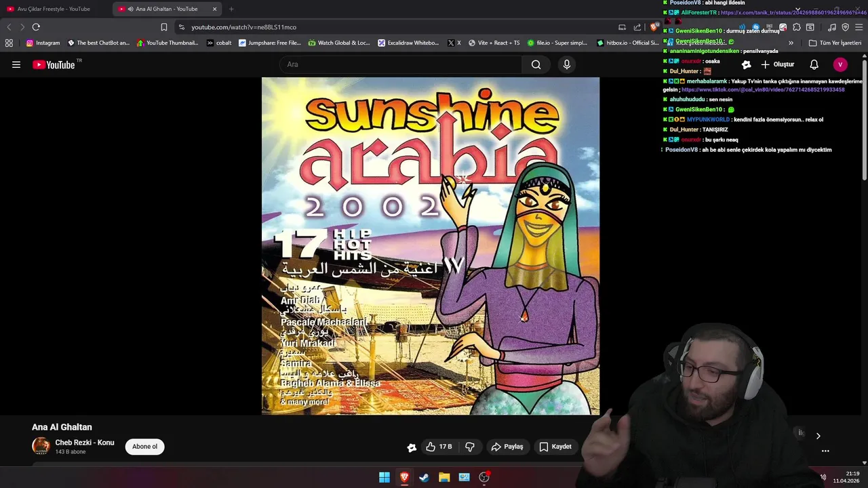Viewport: 868px width, 488px height.
Task: Open the x.com link from AliForesterTR
Action: click(793, 12)
